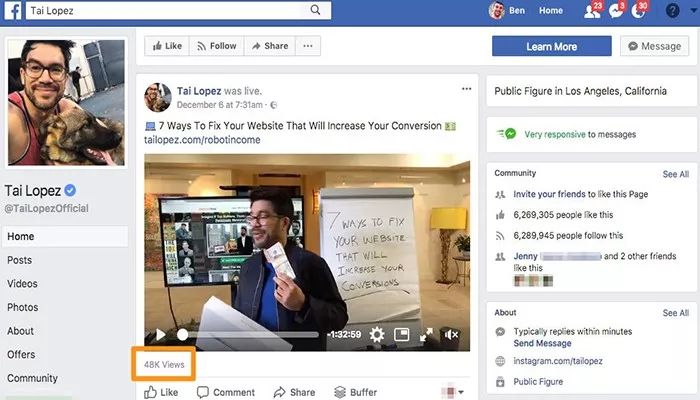Viewport: 700px width, 400px height.
Task: Click the @TaiLopezOfficial handle
Action: 46,208
